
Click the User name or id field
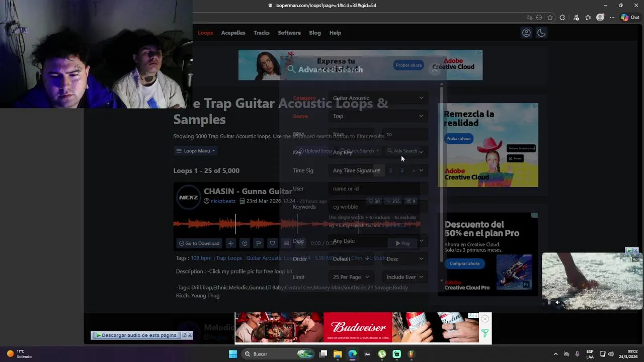[x=378, y=189]
